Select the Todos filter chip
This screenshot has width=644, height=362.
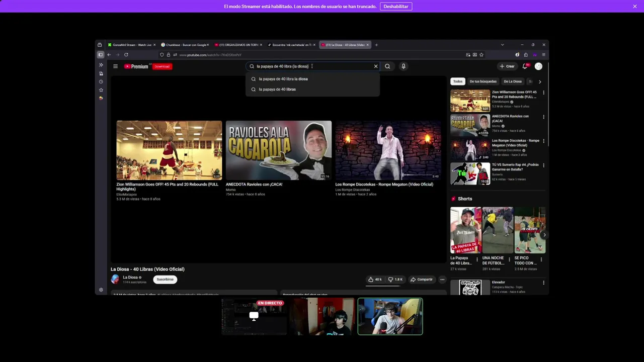click(457, 81)
